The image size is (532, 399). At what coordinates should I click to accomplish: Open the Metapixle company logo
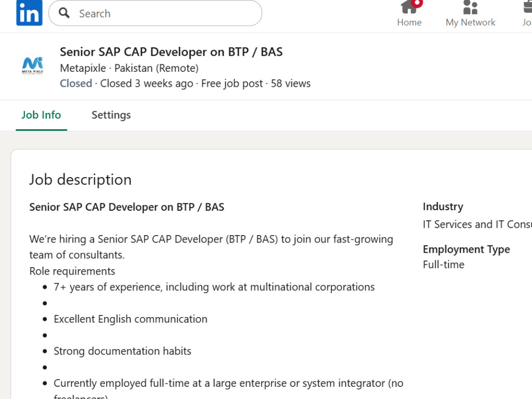[x=32, y=65]
